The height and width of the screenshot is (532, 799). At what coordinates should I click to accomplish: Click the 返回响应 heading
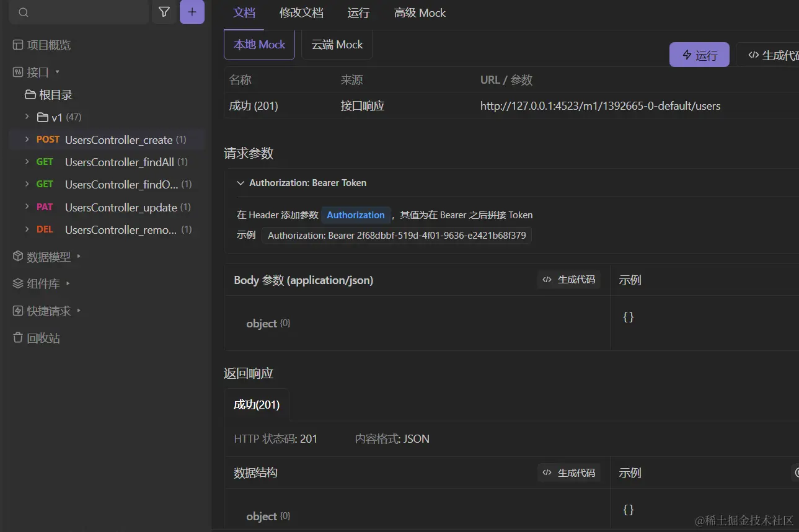pyautogui.click(x=249, y=373)
